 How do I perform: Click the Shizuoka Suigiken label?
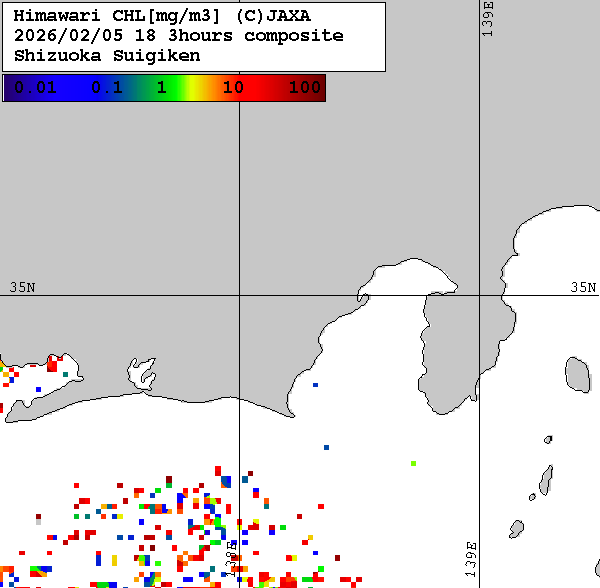[107, 55]
